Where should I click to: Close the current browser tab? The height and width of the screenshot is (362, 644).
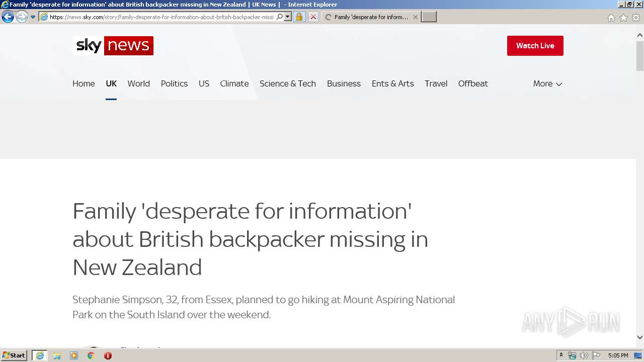click(415, 17)
